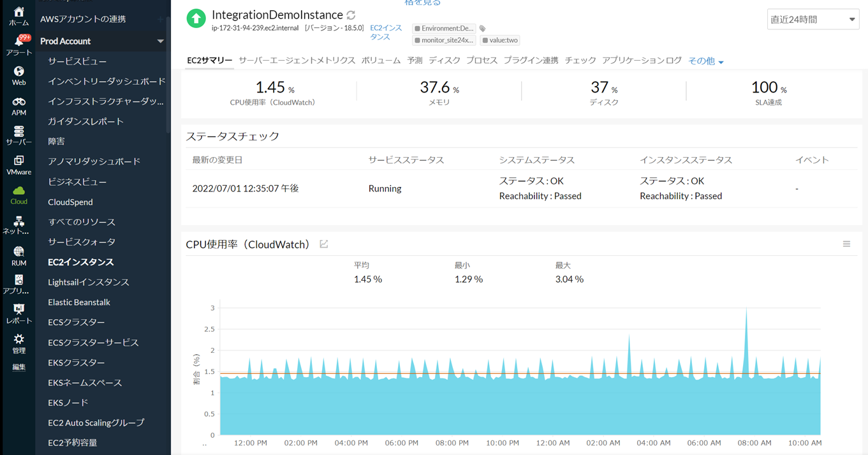Screen dimensions: 868x455
Task: Open the Alerts bell icon
Action: pos(18,43)
